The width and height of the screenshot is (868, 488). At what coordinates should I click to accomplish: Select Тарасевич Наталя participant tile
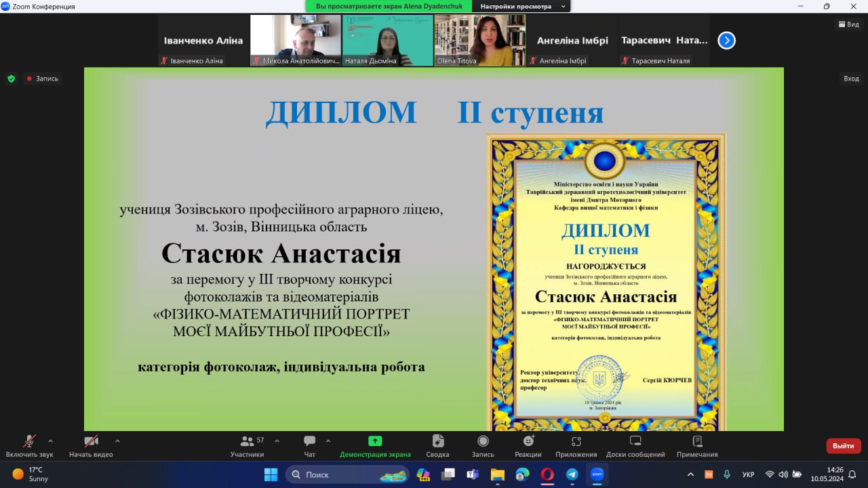click(665, 41)
